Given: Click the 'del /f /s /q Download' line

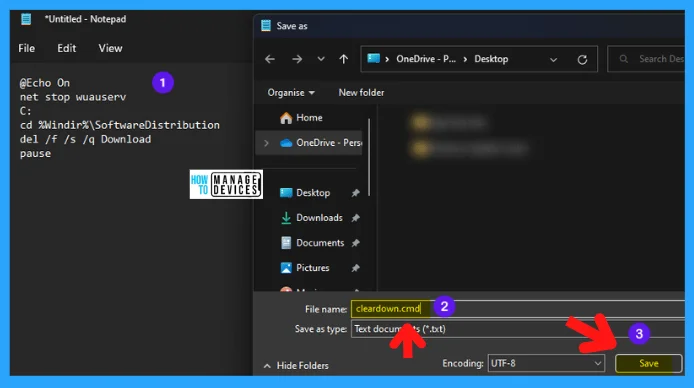Looking at the screenshot, I should pos(85,139).
